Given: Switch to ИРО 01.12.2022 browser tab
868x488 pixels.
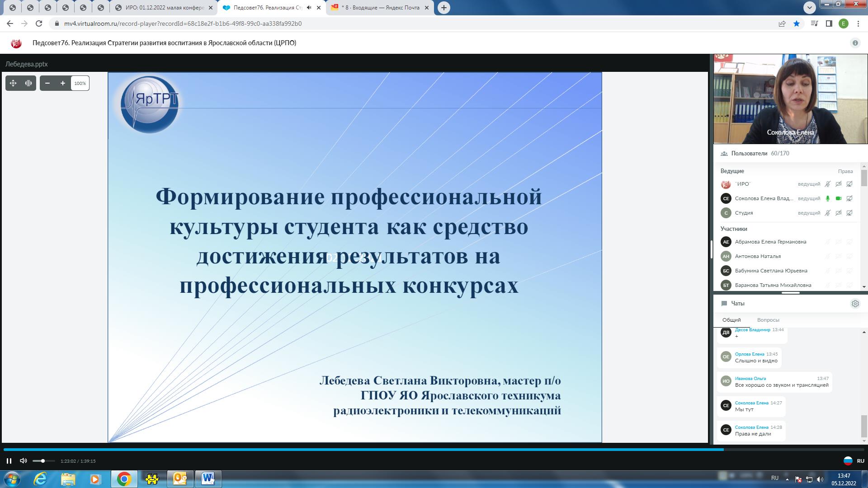Looking at the screenshot, I should point(163,8).
